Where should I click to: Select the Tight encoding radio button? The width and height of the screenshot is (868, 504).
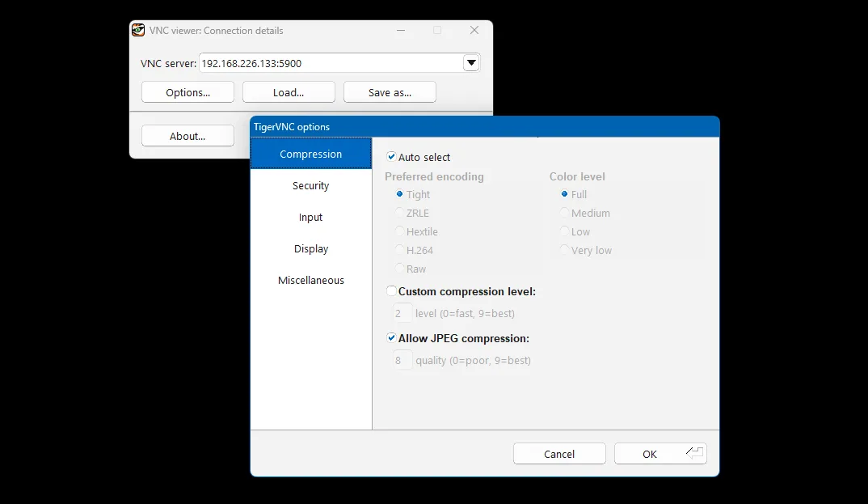(399, 194)
